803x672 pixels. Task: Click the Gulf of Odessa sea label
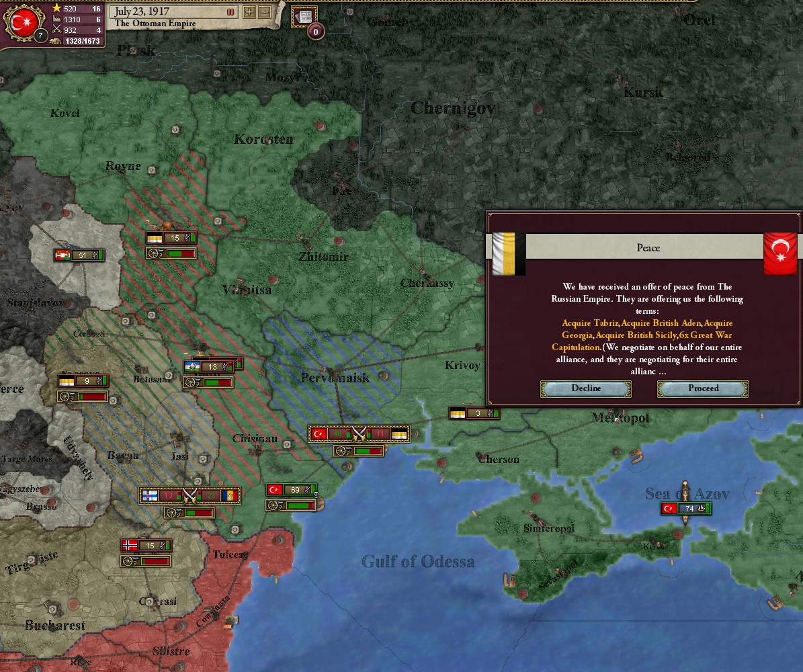(x=418, y=561)
